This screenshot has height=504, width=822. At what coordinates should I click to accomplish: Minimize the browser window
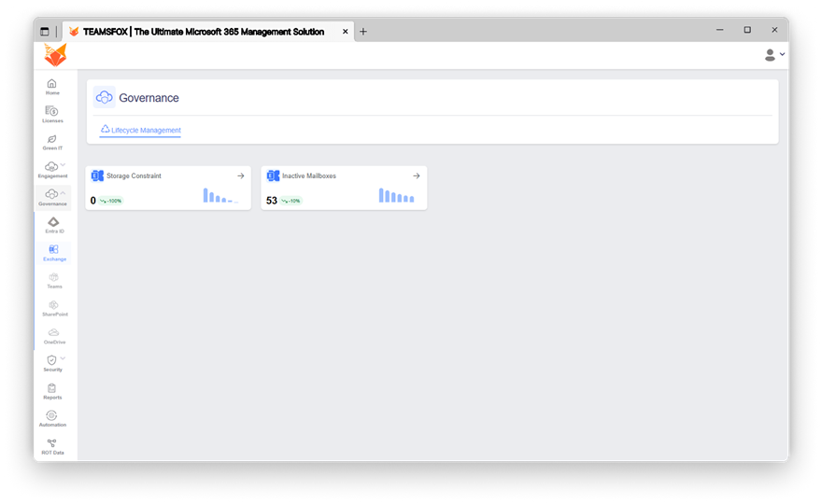point(720,30)
